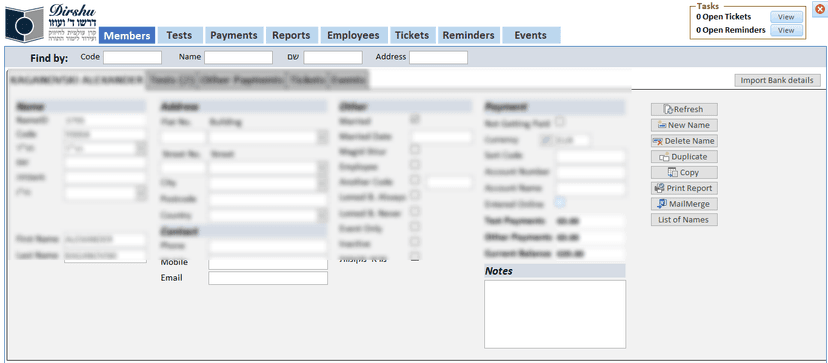Screen dimensions: 828x363
Task: Check the Event Only box
Action: (415, 227)
